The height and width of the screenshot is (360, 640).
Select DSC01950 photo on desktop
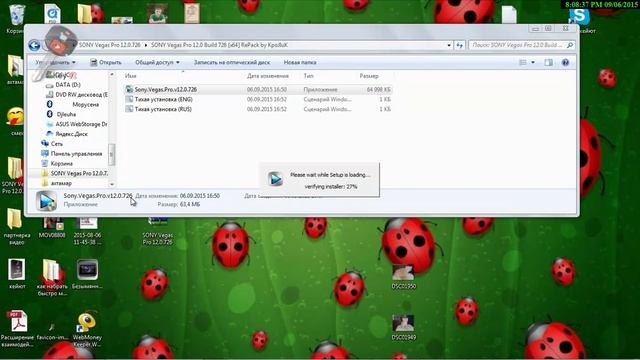point(403,277)
